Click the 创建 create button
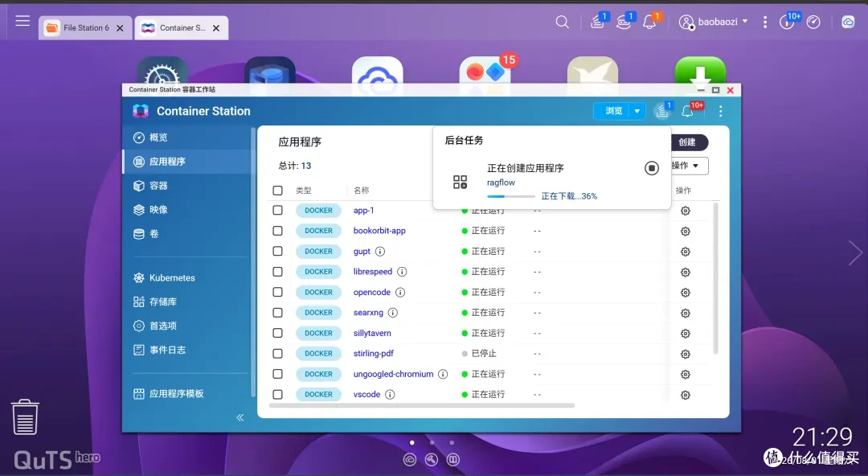Viewport: 868px width, 476px height. (689, 142)
